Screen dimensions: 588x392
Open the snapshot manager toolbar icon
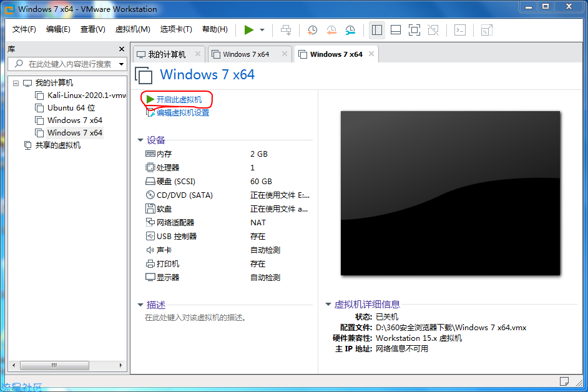click(350, 30)
